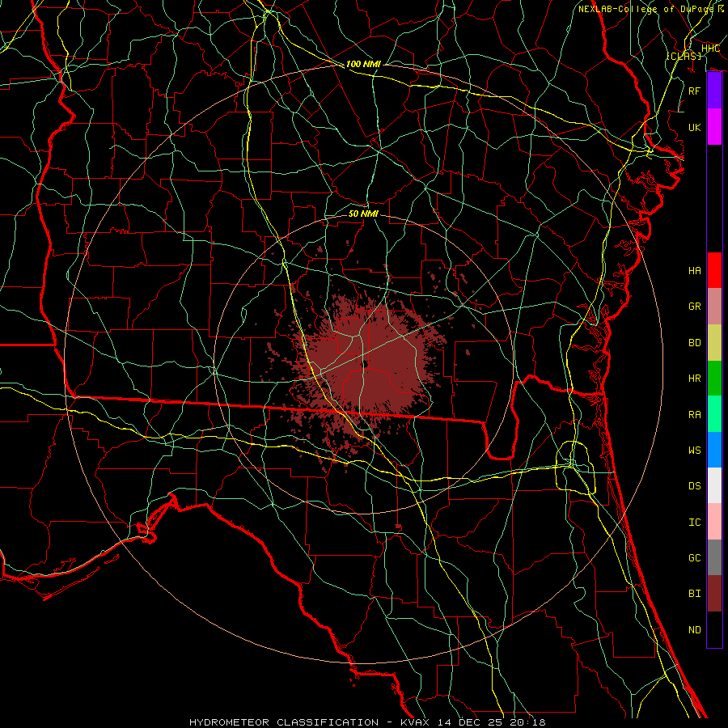
Task: Click the 'GR' legend label
Action: click(x=694, y=307)
